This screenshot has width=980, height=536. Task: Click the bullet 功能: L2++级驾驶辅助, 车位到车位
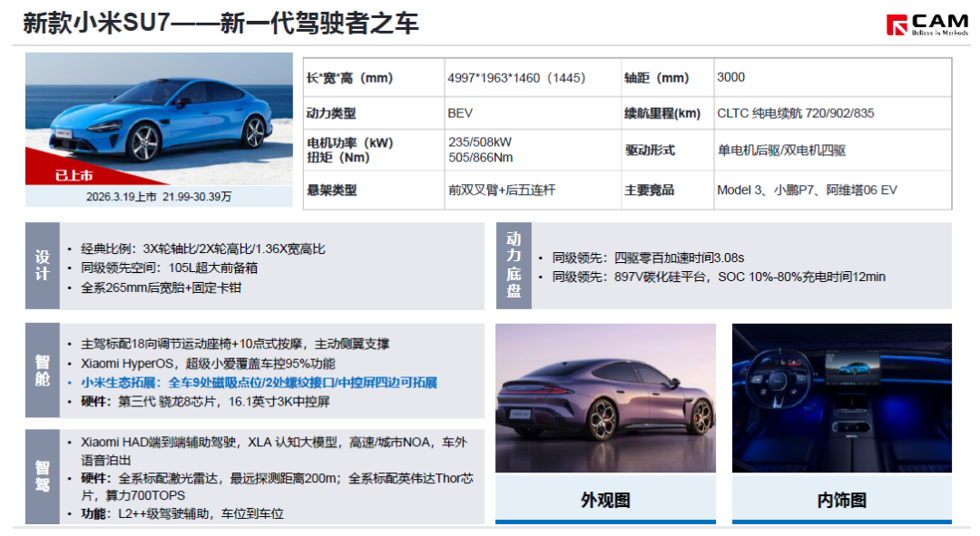pos(181,513)
